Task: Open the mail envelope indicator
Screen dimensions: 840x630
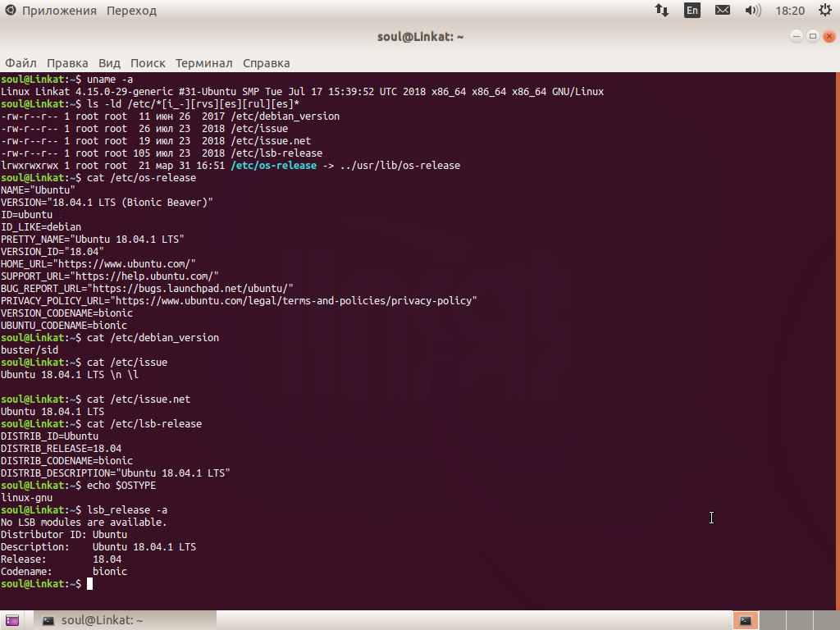Action: point(723,10)
